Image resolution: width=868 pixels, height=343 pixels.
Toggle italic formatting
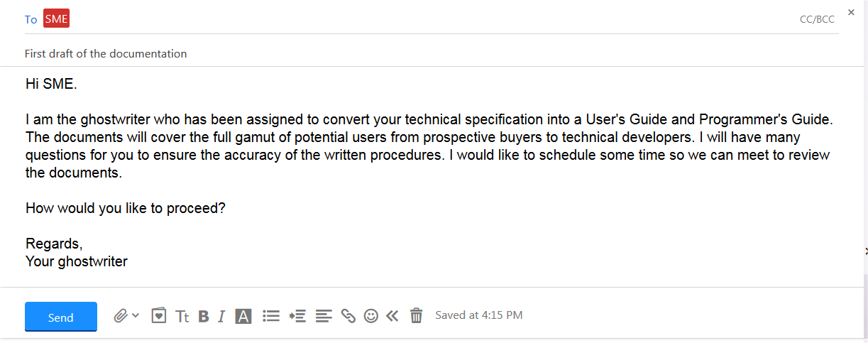pyautogui.click(x=221, y=316)
